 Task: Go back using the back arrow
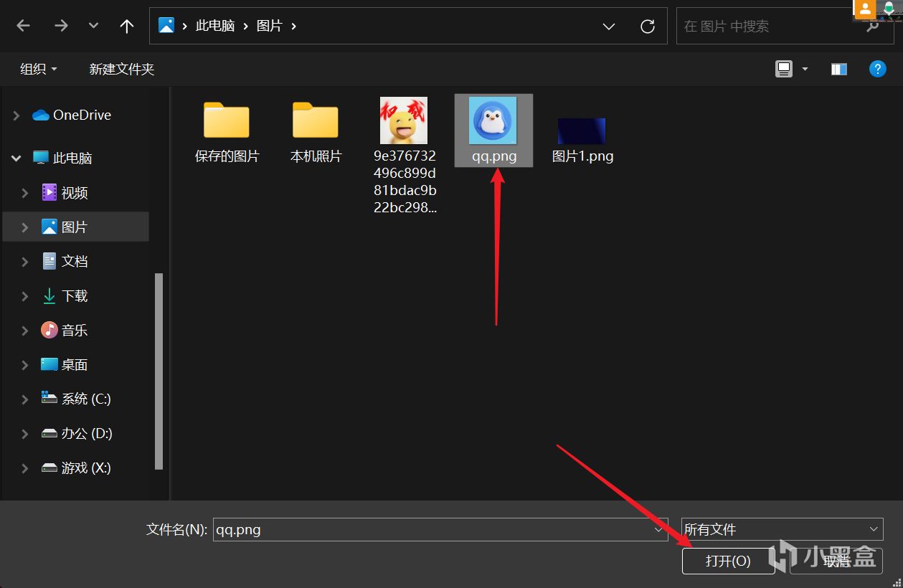pos(24,26)
